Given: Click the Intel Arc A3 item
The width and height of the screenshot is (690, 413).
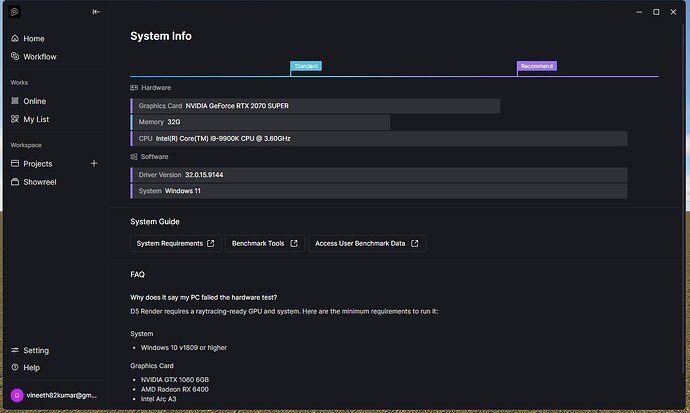Looking at the screenshot, I should coord(158,399).
